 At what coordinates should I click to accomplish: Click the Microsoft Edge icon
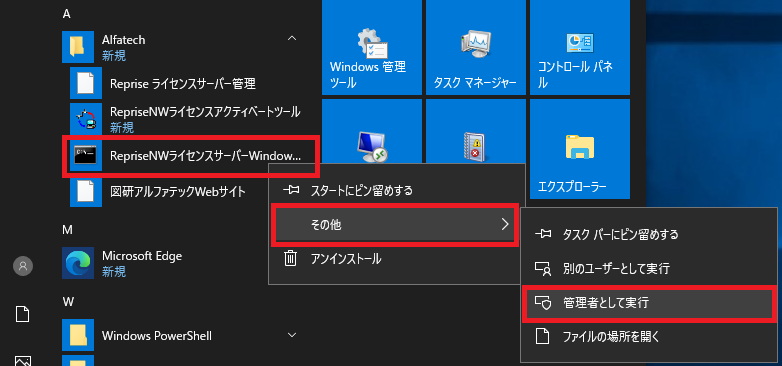[x=78, y=263]
